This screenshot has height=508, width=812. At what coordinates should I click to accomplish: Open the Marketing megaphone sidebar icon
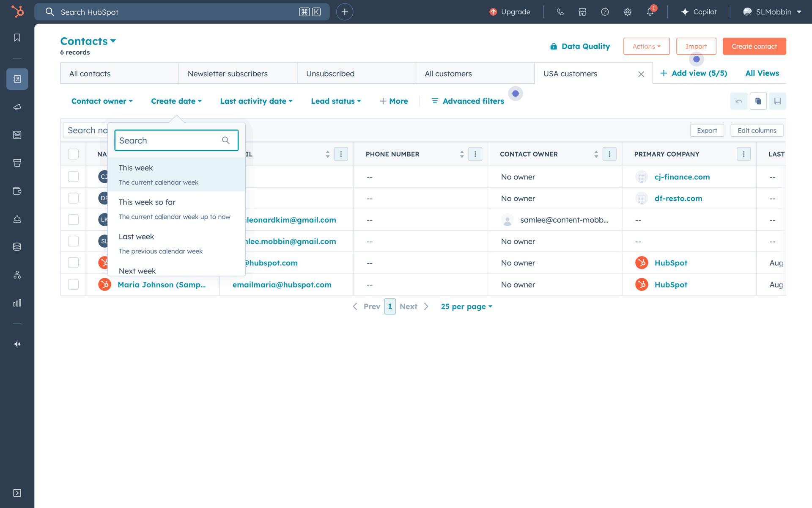[x=17, y=107]
